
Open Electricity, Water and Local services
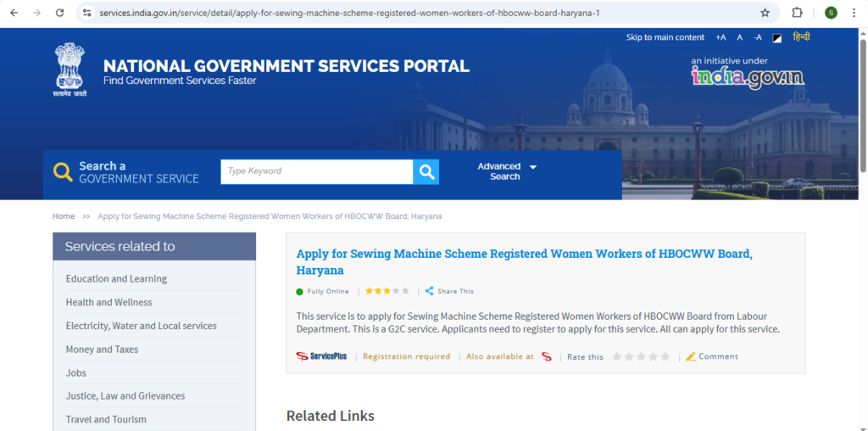coord(142,326)
